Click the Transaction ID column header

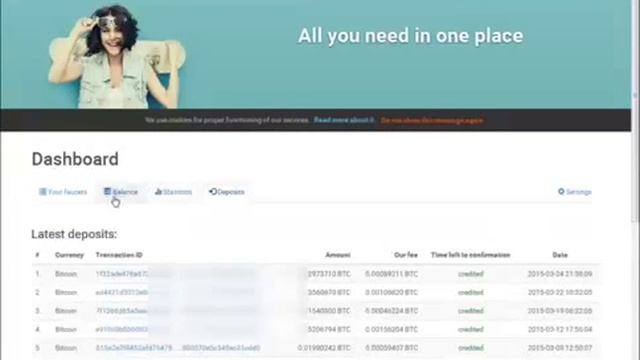119,255
